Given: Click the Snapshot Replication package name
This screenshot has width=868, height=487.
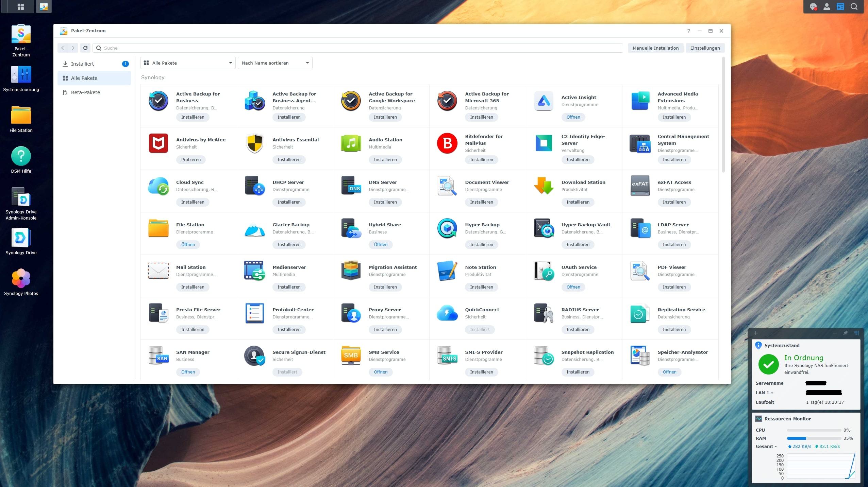Looking at the screenshot, I should (x=587, y=352).
